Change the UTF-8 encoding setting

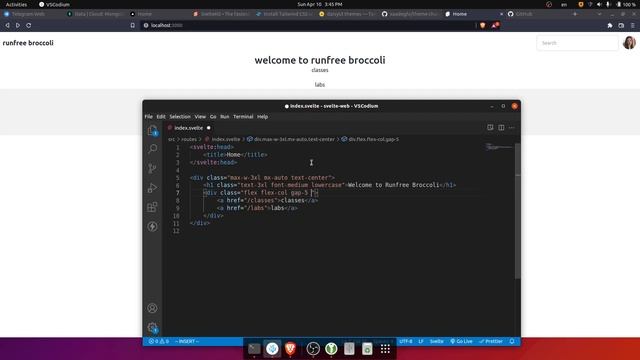tap(406, 341)
